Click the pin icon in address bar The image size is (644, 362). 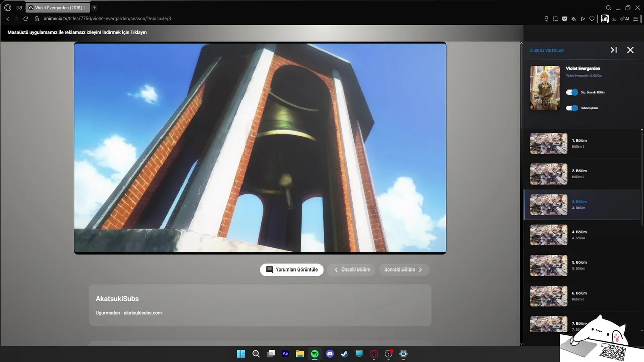pos(546,19)
